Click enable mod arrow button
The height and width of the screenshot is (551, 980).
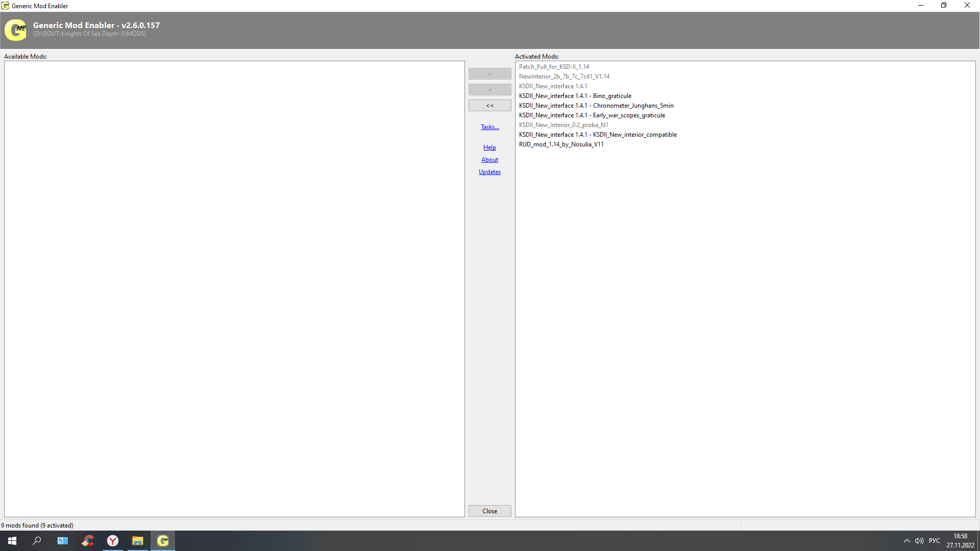(x=490, y=74)
